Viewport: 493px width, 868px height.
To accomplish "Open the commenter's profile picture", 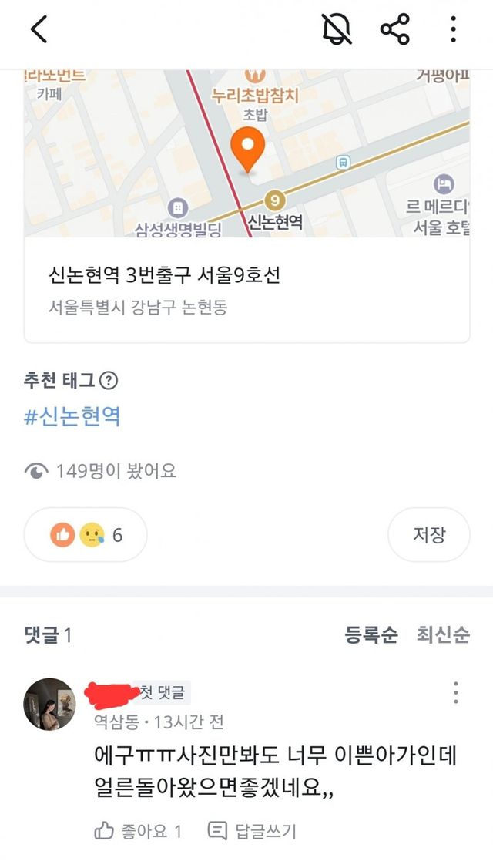I will (51, 705).
